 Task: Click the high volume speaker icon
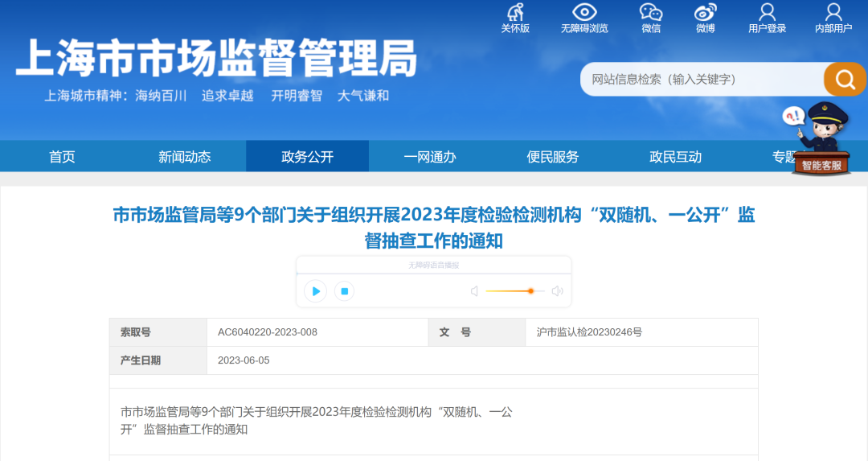[x=557, y=290]
